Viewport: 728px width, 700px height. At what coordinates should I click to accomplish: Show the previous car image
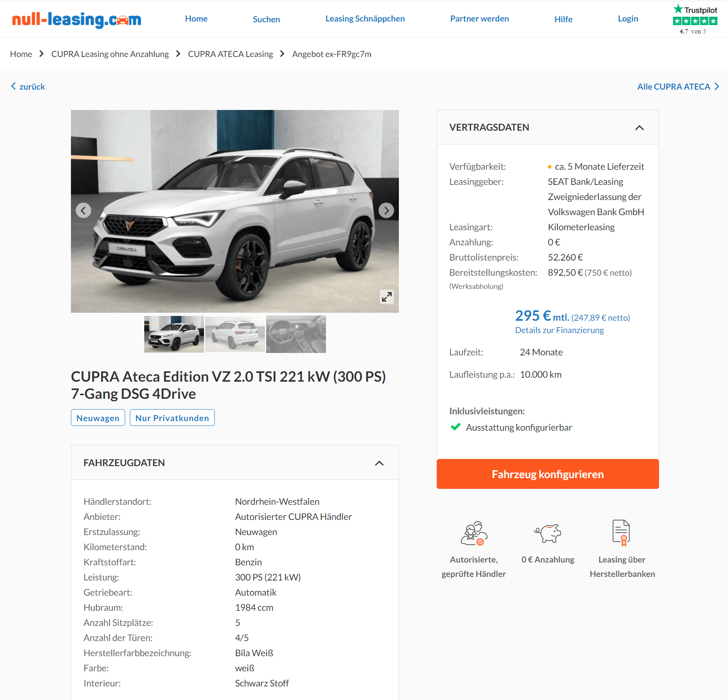[83, 210]
